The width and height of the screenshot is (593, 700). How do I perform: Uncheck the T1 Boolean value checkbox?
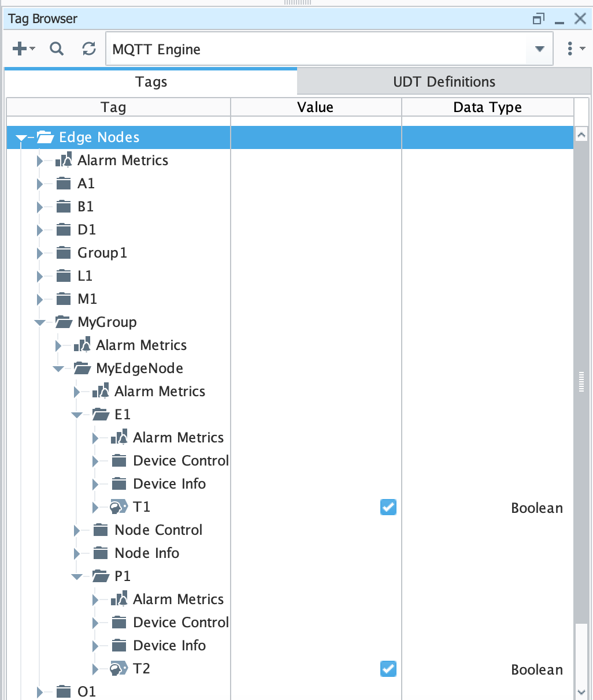(388, 508)
